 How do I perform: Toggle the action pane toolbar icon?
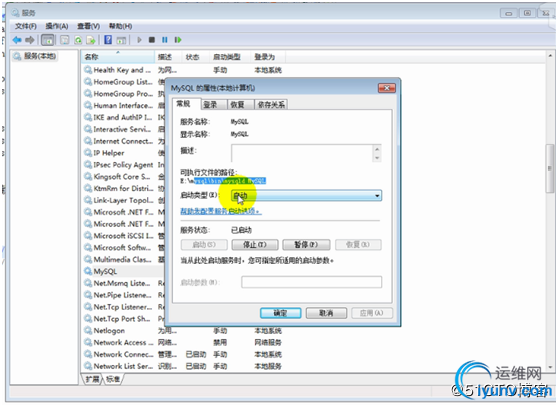pyautogui.click(x=121, y=40)
